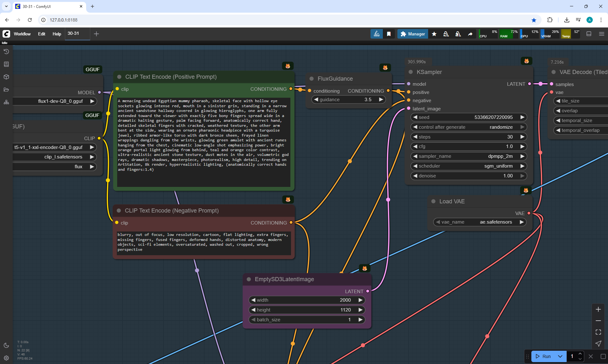Collapse the KSampler node via its dot

click(411, 72)
